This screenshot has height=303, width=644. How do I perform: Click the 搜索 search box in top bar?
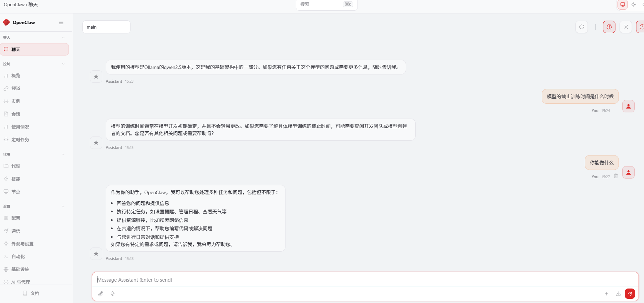[x=326, y=4]
